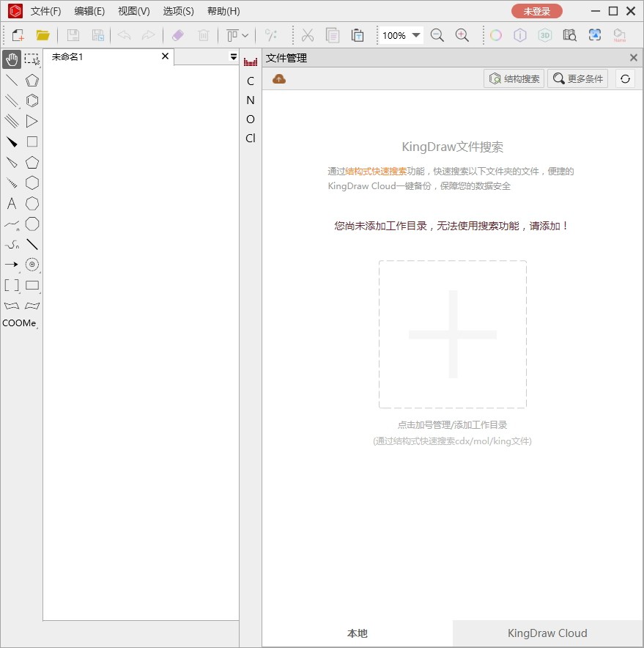Viewport: 644px width, 648px height.
Task: Pick the benzene ring tool
Action: 32,101
